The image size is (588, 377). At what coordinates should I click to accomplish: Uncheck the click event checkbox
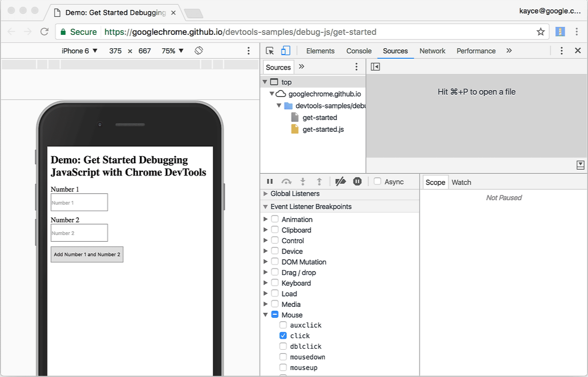pos(283,336)
